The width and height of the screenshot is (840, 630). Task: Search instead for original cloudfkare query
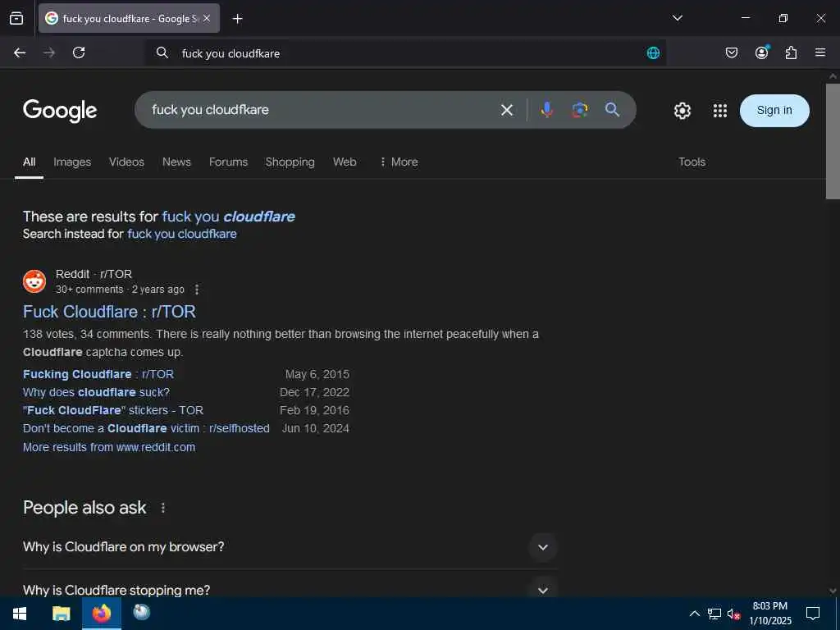click(181, 234)
